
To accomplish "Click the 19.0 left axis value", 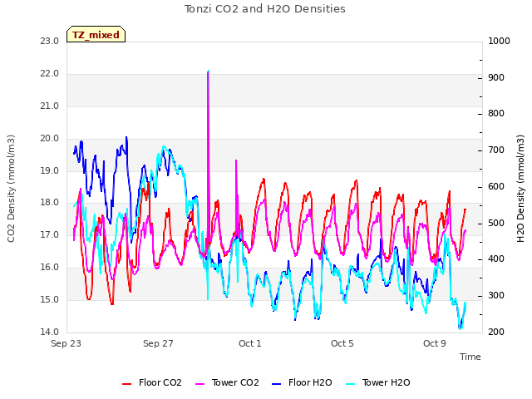I will tap(50, 170).
